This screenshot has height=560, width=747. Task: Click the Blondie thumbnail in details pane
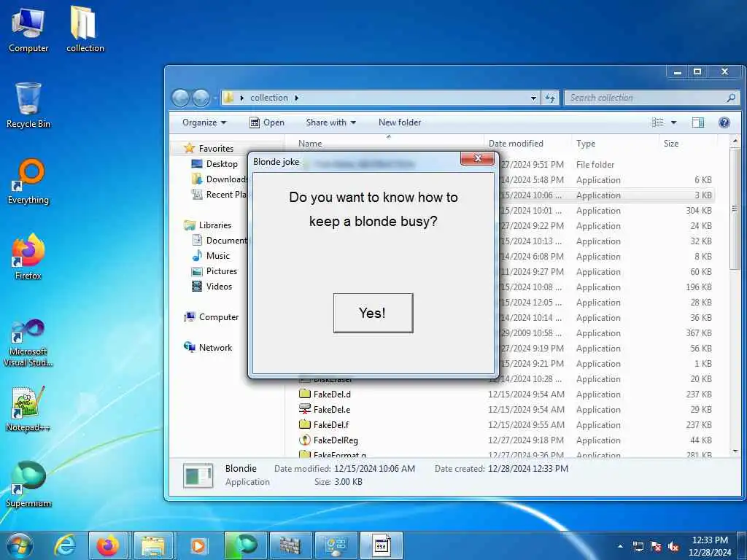coord(198,475)
